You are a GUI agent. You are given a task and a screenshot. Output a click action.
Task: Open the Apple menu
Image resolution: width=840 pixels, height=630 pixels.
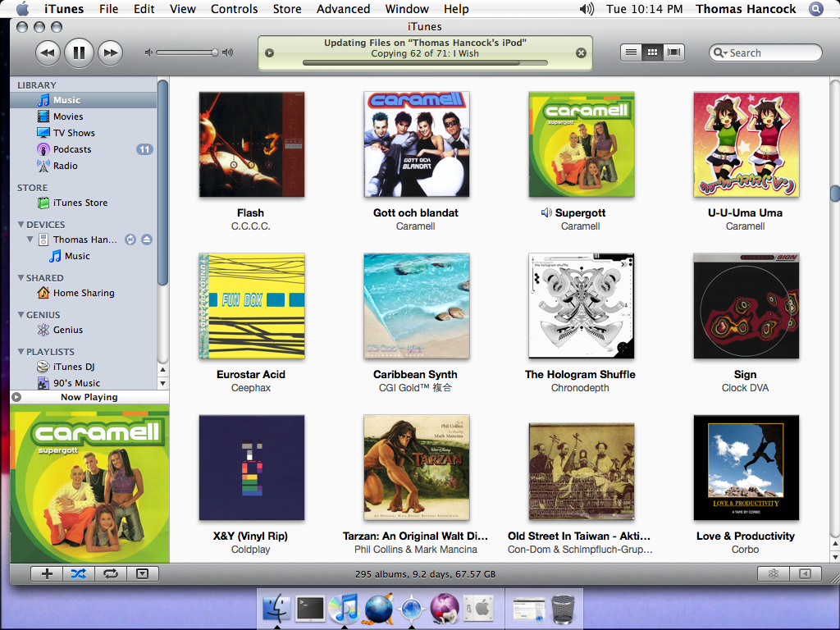pos(22,8)
